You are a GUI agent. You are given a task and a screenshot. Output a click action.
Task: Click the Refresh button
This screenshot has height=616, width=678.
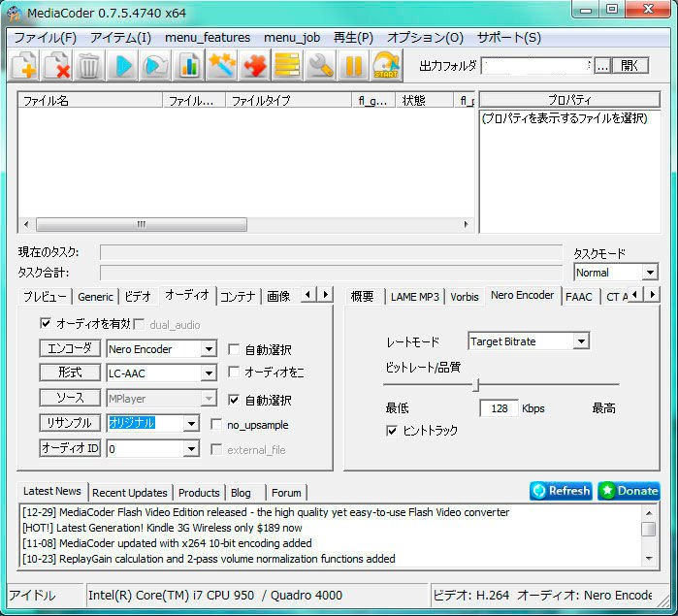[561, 491]
